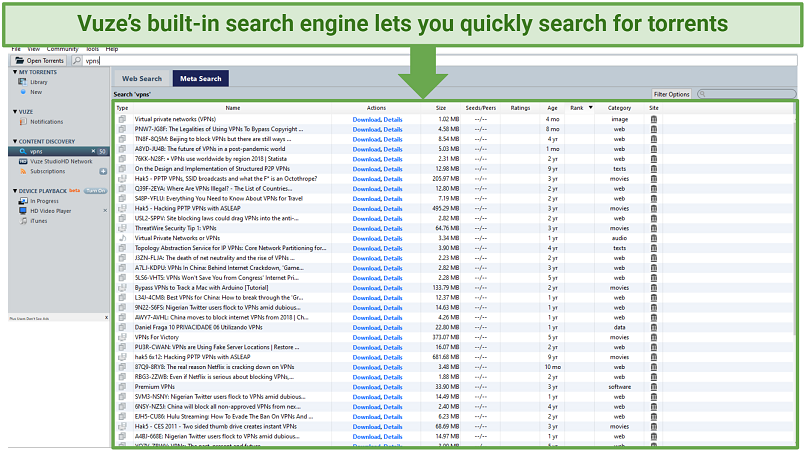
Task: Select the vpns search entry in sidebar
Action: (x=58, y=151)
